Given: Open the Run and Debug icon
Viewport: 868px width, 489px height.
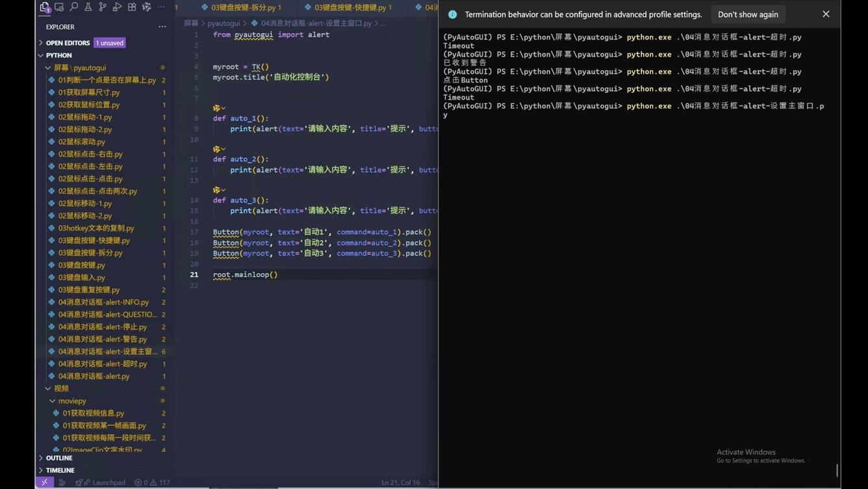Looking at the screenshot, I should (118, 7).
